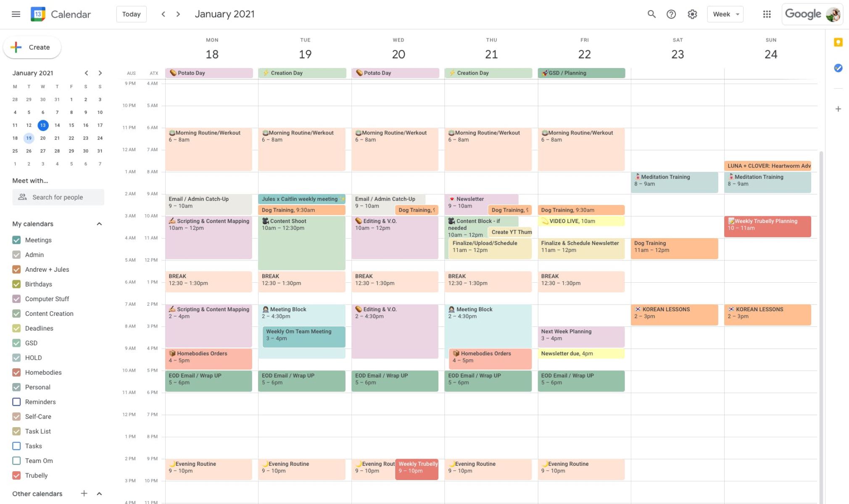The width and height of the screenshot is (849, 504).
Task: Click the Create event plus button
Action: pyautogui.click(x=16, y=47)
